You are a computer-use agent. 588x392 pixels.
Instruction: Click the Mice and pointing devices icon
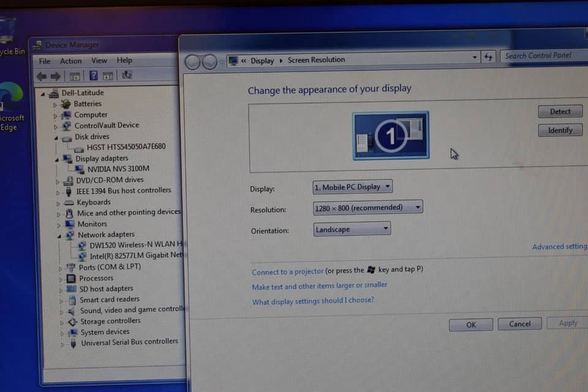[69, 213]
